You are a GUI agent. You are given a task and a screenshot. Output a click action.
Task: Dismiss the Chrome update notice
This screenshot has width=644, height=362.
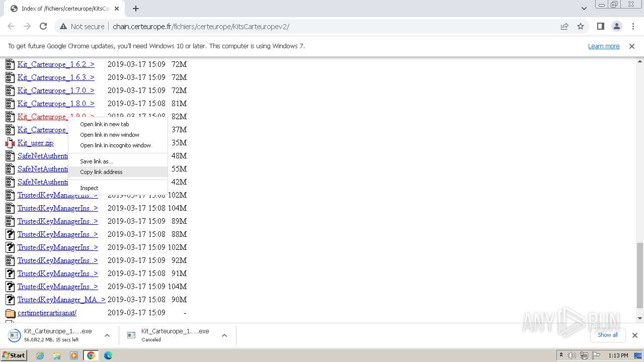tap(632, 46)
